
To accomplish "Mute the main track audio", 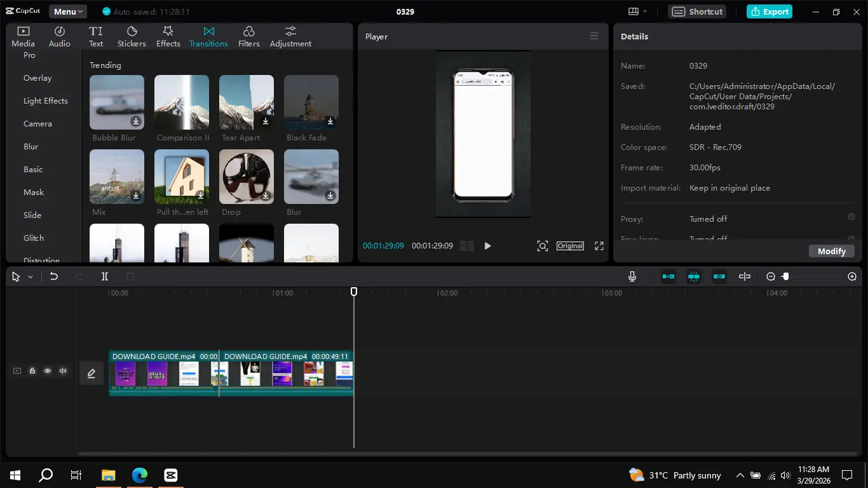I will coord(63,371).
